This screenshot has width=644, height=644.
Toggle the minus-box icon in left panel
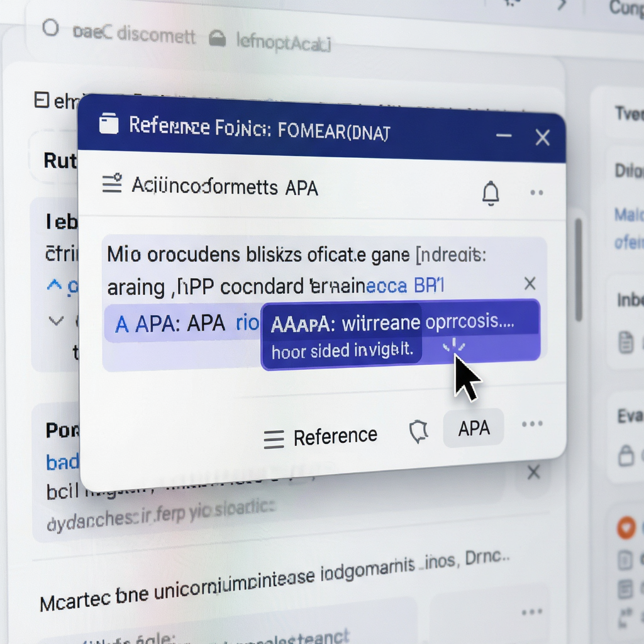(x=42, y=100)
